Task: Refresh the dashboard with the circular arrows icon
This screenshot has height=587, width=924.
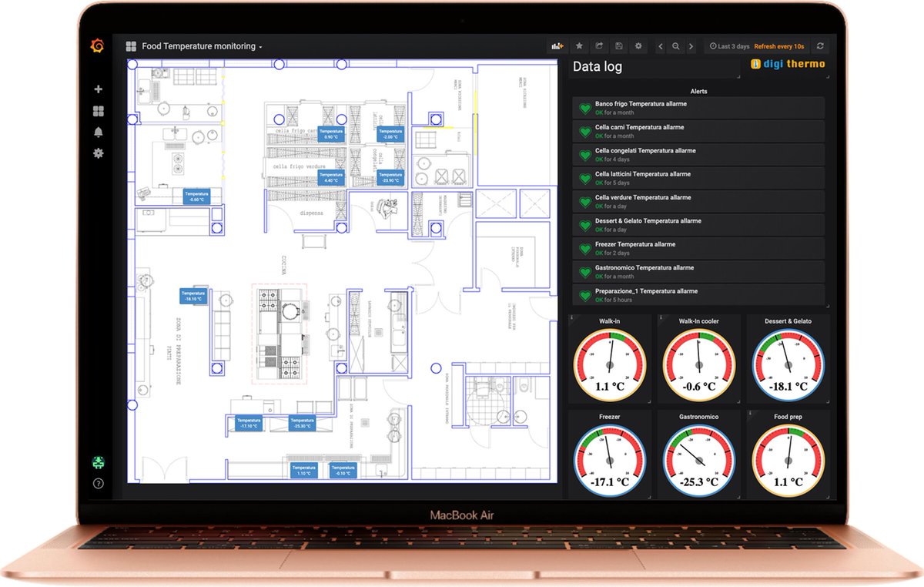Action: [x=822, y=45]
